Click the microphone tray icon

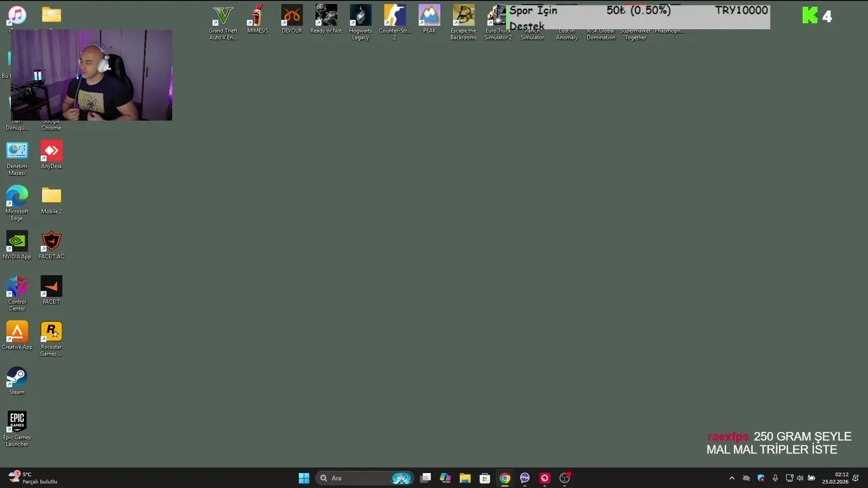(775, 478)
